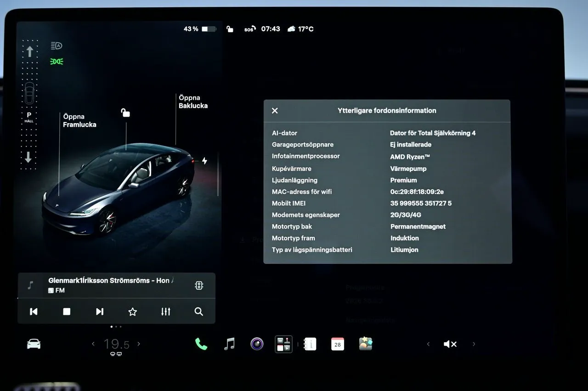Viewport: 588px width, 391px height.
Task: Open the weather showing 17°C
Action: (x=300, y=29)
